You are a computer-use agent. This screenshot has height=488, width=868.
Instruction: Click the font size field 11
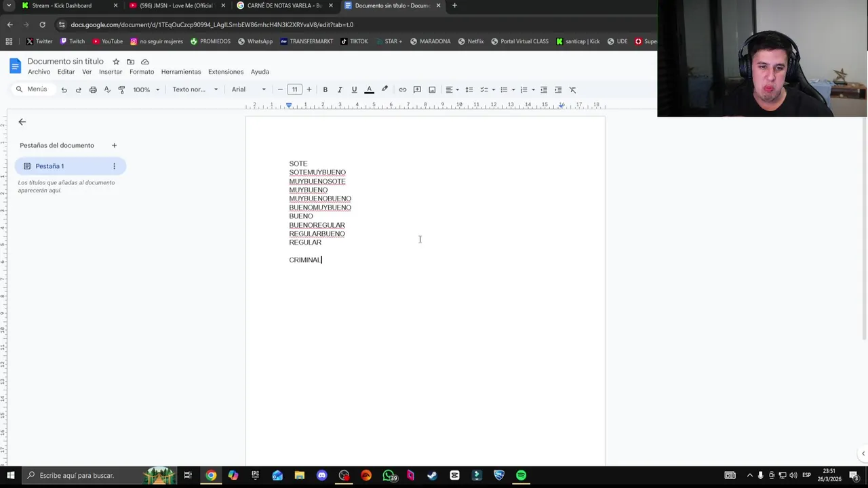coord(294,89)
